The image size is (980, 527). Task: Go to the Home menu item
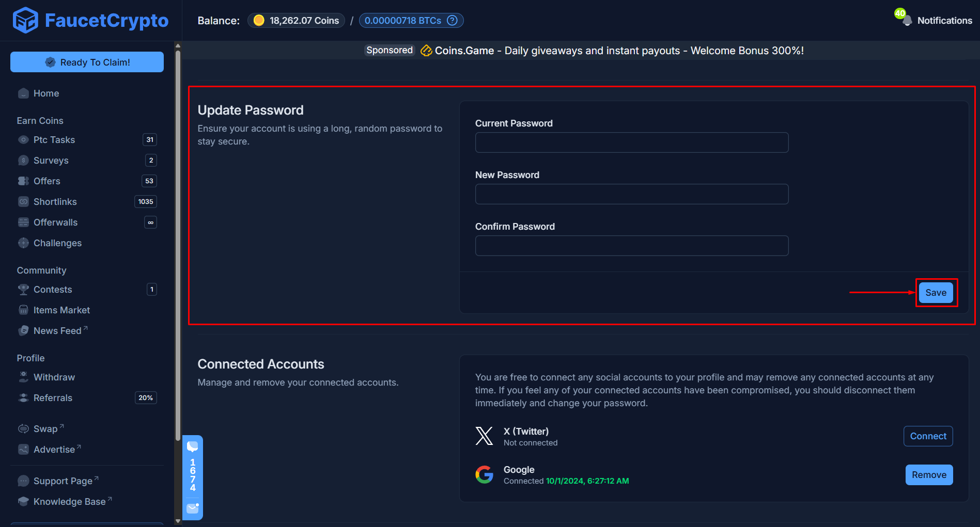point(46,93)
